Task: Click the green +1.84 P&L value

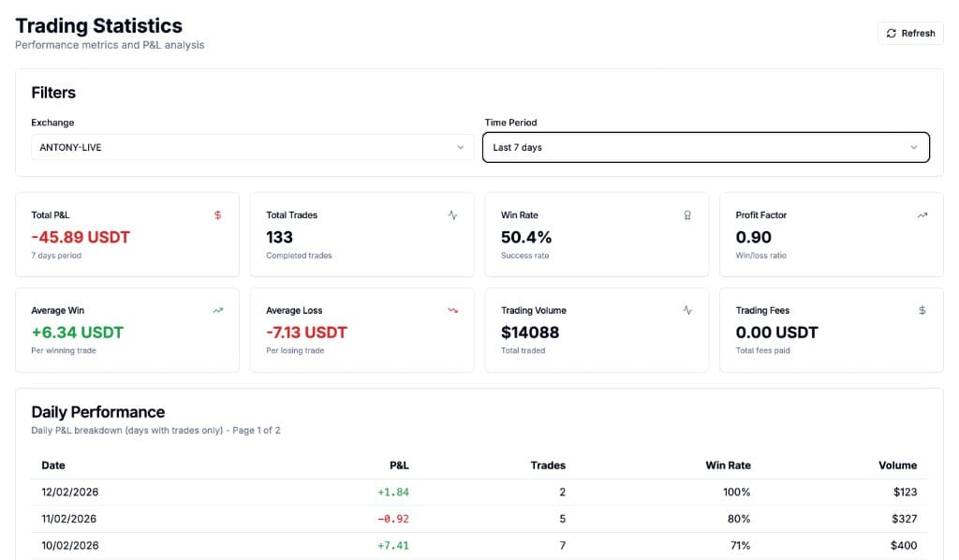Action: click(393, 492)
